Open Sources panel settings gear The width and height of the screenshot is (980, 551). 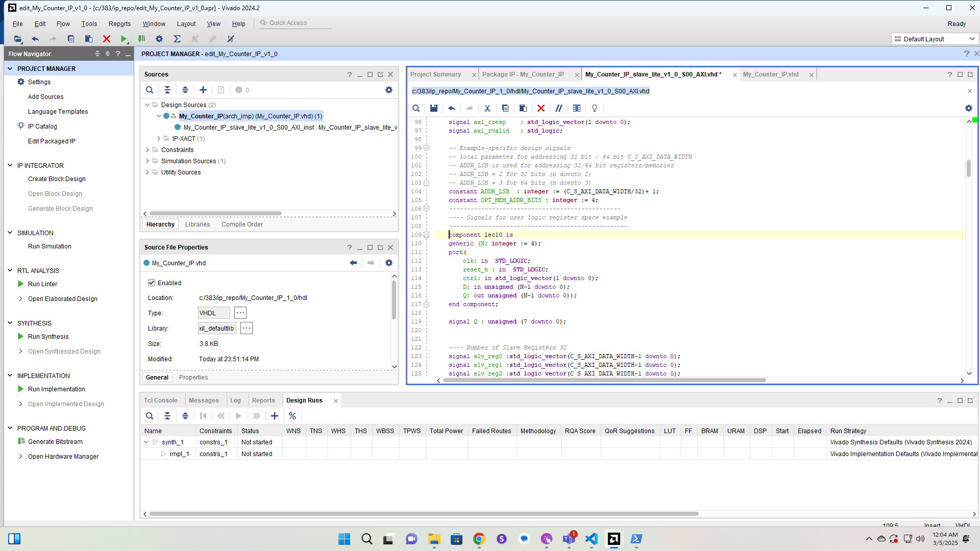click(389, 90)
